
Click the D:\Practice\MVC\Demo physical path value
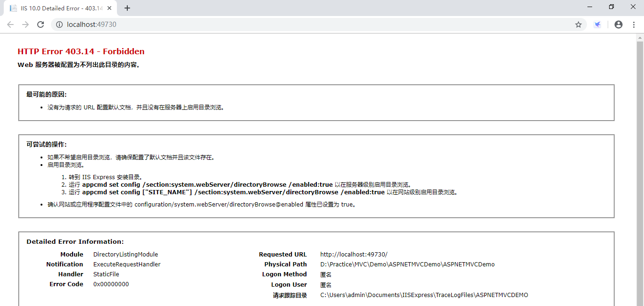tap(407, 264)
